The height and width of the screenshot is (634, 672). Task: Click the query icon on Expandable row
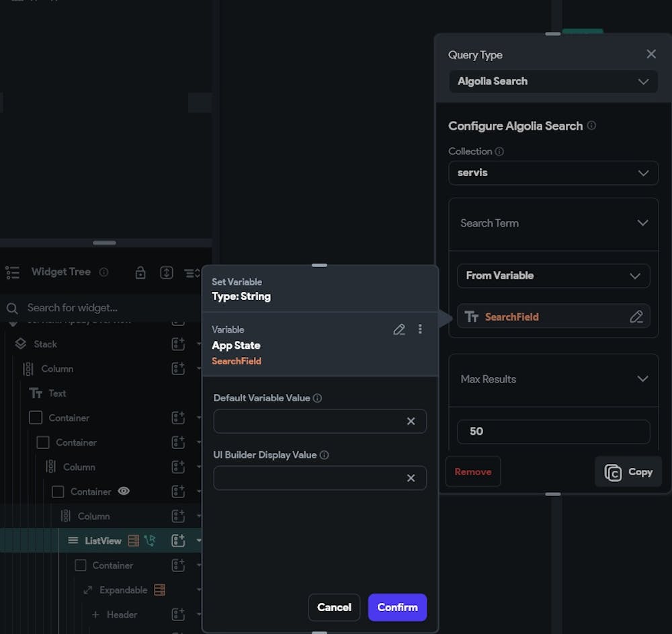159,590
